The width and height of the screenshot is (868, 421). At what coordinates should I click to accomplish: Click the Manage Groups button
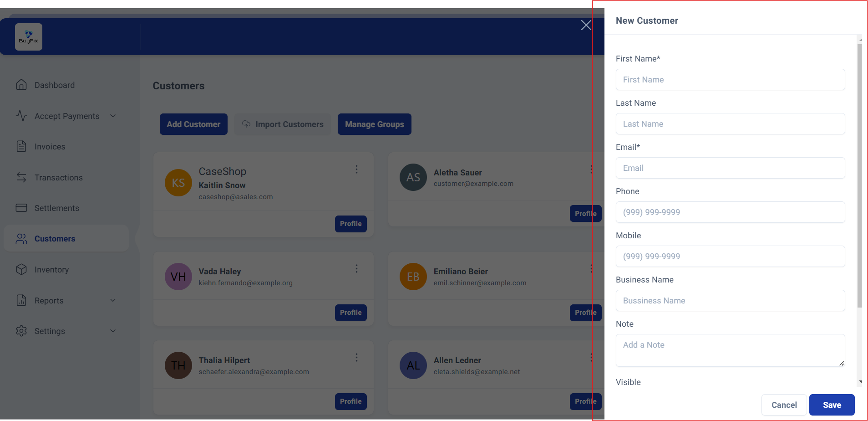point(375,124)
